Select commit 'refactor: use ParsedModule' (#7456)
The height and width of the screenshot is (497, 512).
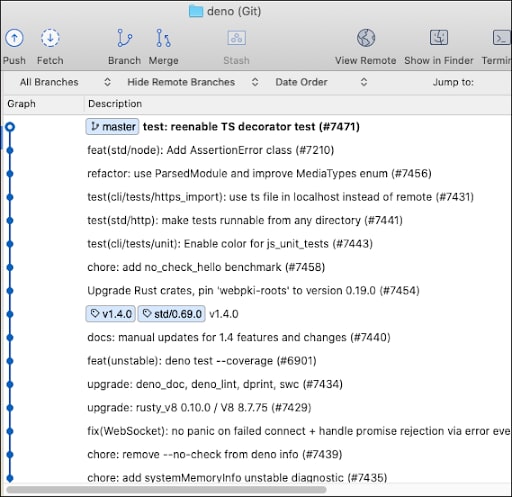pos(259,174)
